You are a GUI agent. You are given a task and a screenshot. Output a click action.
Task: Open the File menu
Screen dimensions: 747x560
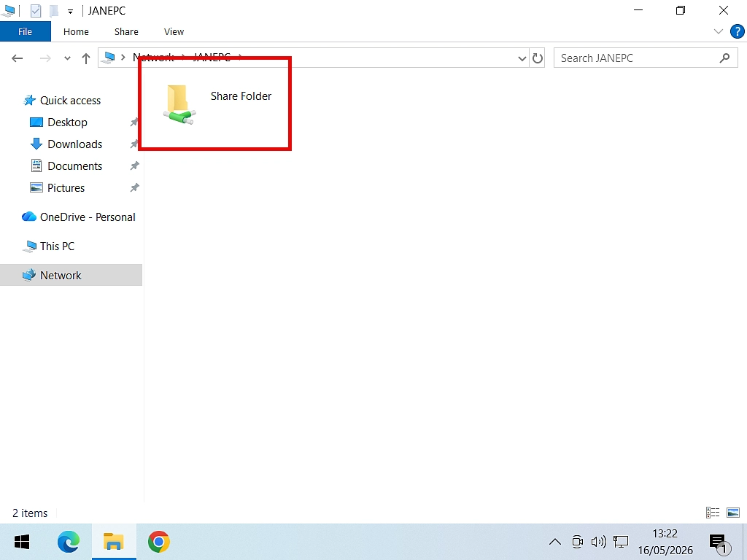pyautogui.click(x=26, y=31)
